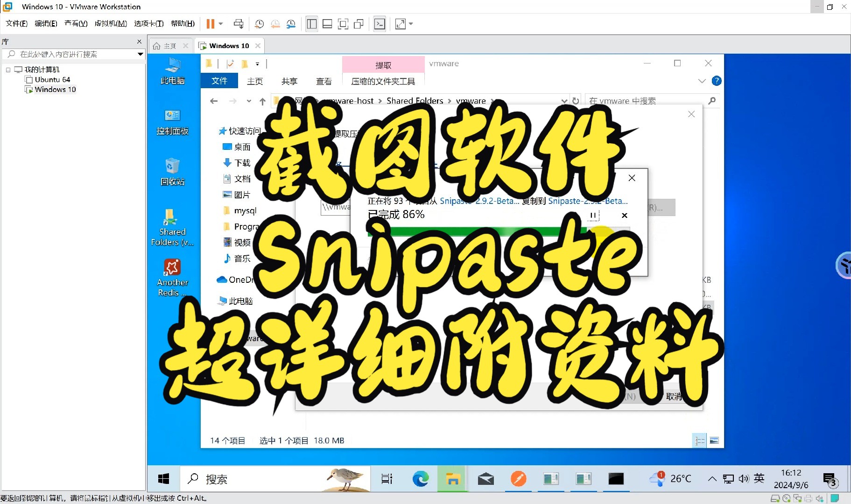Viewport: 851px width, 504px height.
Task: Click 取消 in the extraction wizard
Action: tap(674, 397)
